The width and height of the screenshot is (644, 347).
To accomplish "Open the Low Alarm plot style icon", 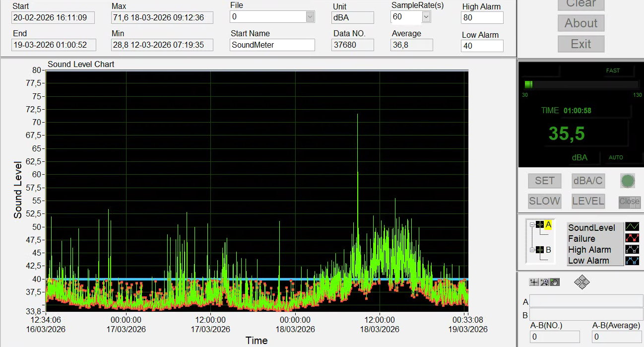I will click(632, 260).
